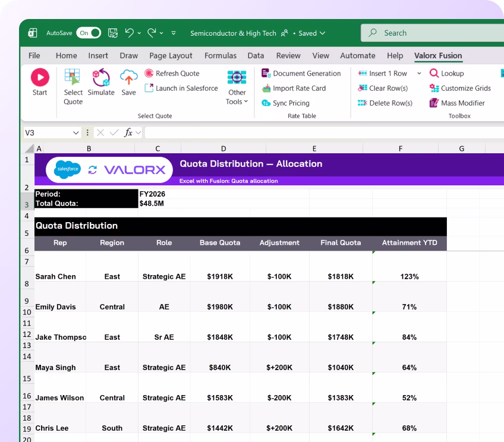Switch to the Formulas tab
This screenshot has height=442, width=504.
click(x=220, y=56)
